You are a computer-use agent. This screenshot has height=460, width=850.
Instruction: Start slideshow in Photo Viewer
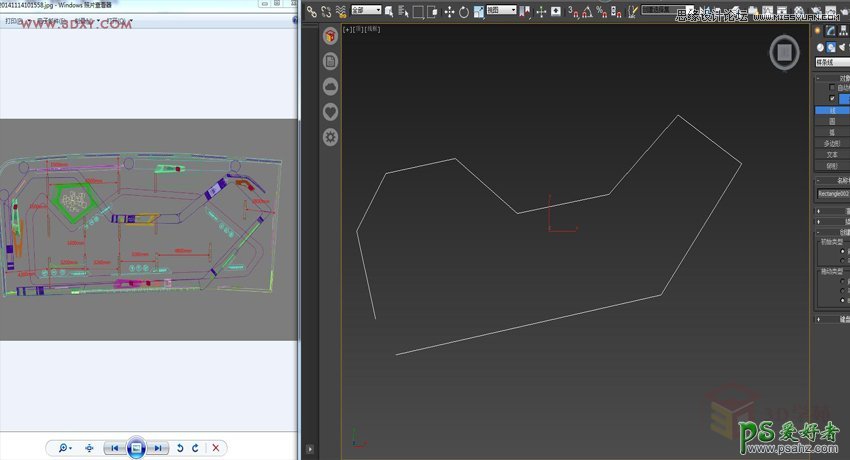click(136, 448)
